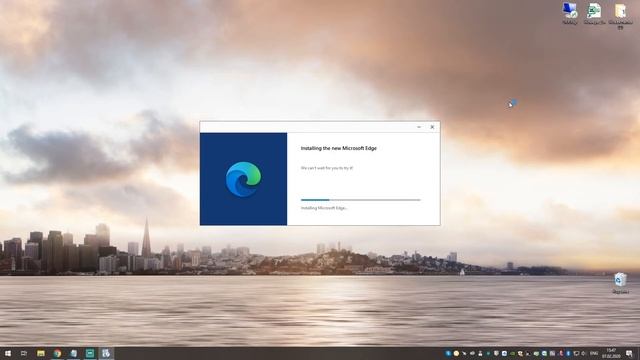The height and width of the screenshot is (360, 640).
Task: Select the active Edge installer taskbar icon
Action: point(106,353)
